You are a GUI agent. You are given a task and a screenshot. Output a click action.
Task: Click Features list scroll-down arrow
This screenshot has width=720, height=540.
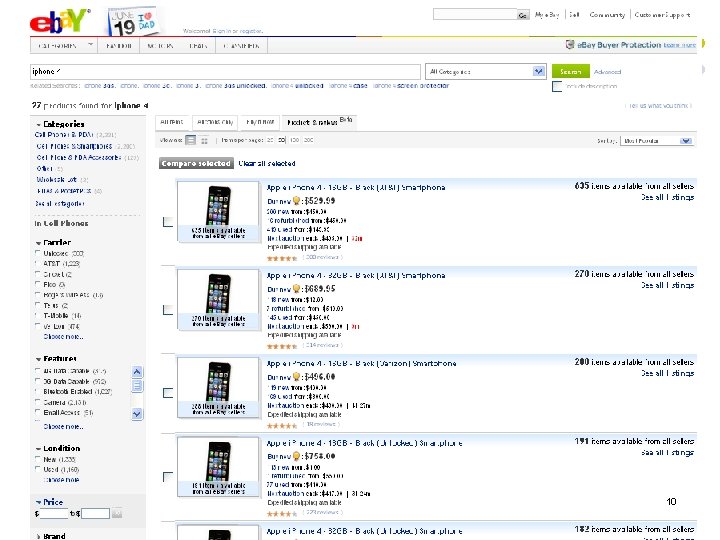[x=137, y=414]
